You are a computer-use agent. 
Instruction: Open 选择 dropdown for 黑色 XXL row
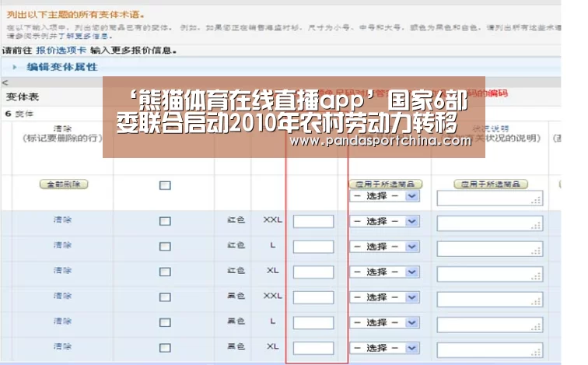(384, 297)
